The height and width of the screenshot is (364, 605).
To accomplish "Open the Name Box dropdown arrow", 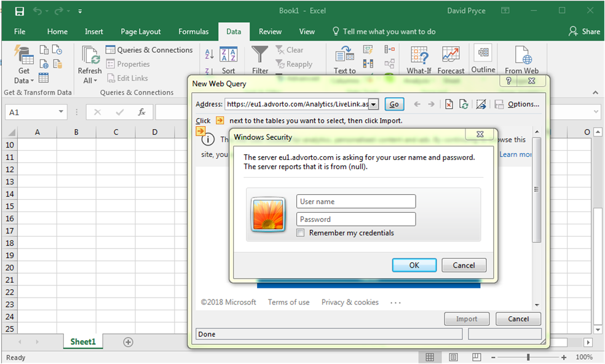I will pos(61,113).
